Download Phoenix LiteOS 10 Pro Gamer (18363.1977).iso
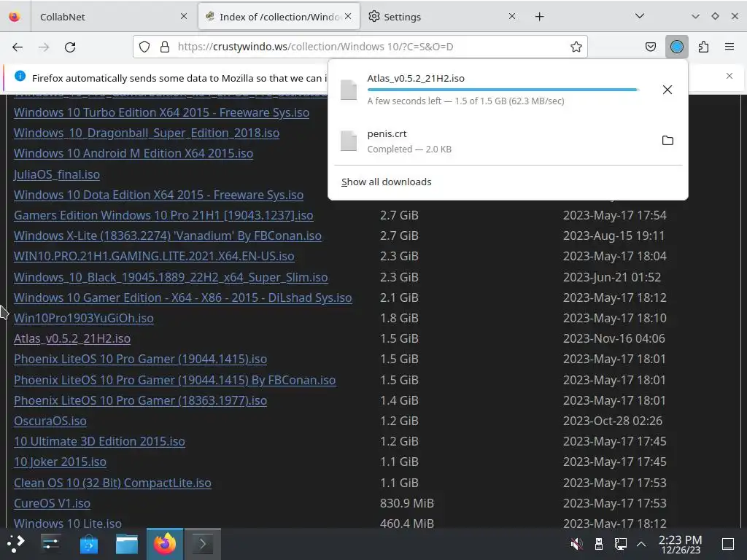This screenshot has height=560, width=747. click(140, 400)
